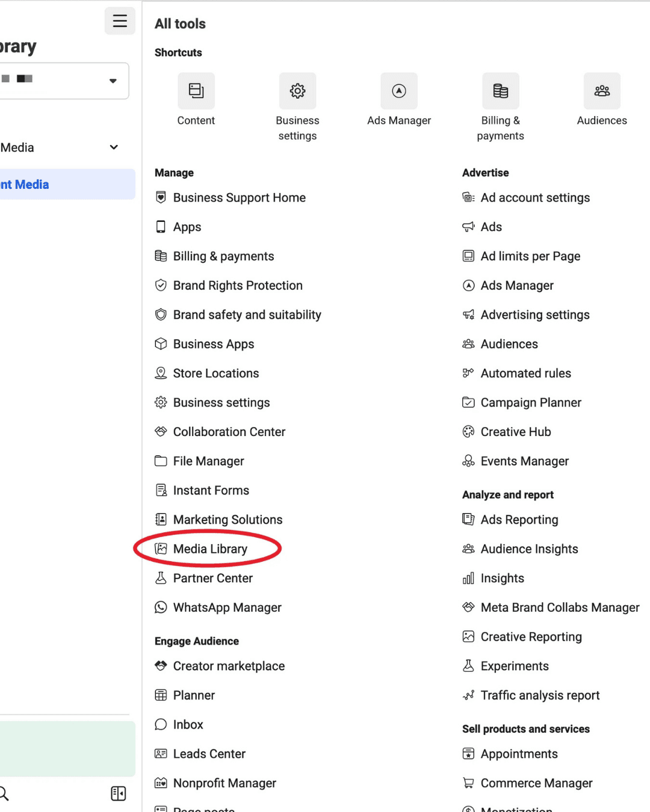The image size is (650, 812).
Task: Open Instant Forms
Action: tap(211, 490)
